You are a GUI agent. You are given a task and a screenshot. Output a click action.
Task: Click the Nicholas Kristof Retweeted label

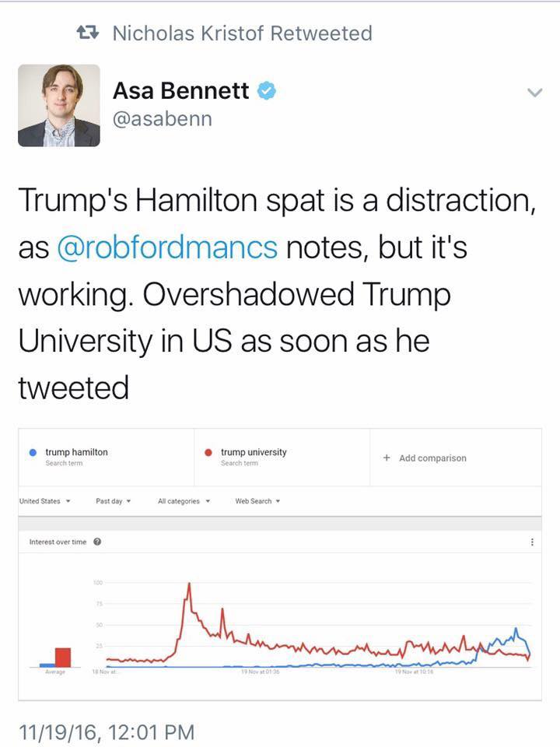(243, 33)
